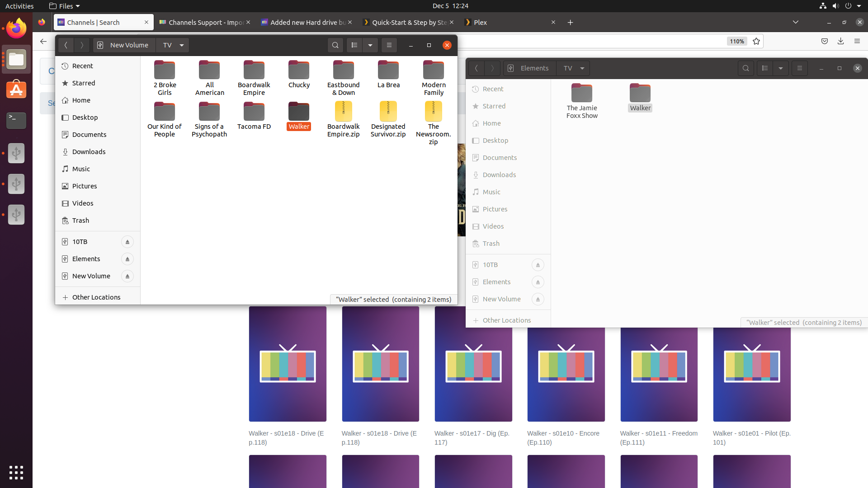Expand TV path dropdown in Elements window
The width and height of the screenshot is (868, 488).
click(x=582, y=68)
